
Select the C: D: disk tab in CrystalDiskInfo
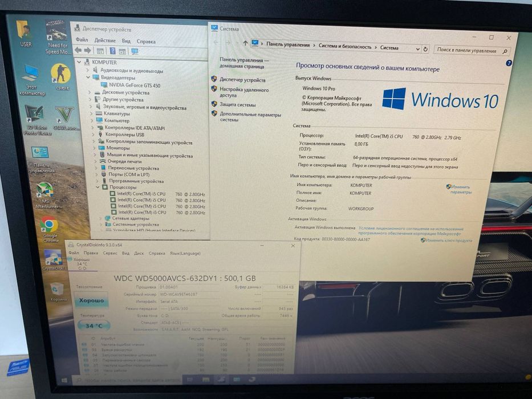(82, 263)
